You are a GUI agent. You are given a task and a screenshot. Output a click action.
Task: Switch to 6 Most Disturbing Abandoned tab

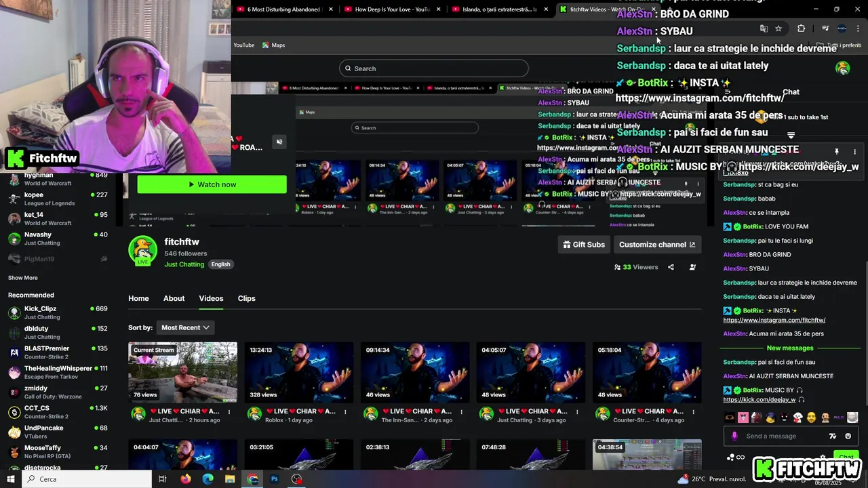[283, 9]
